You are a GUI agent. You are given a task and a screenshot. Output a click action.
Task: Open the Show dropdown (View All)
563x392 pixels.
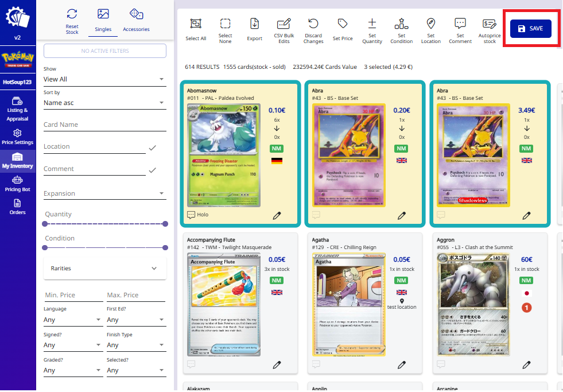(x=105, y=79)
